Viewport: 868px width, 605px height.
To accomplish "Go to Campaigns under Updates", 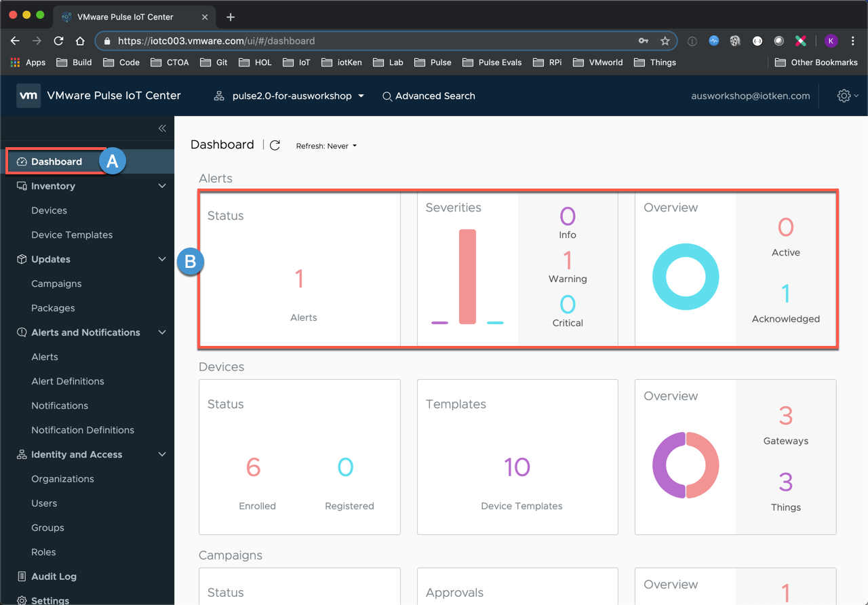I will pyautogui.click(x=56, y=284).
